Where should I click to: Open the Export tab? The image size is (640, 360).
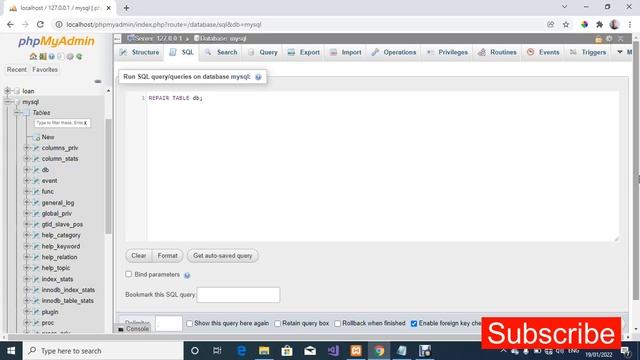tap(304, 52)
